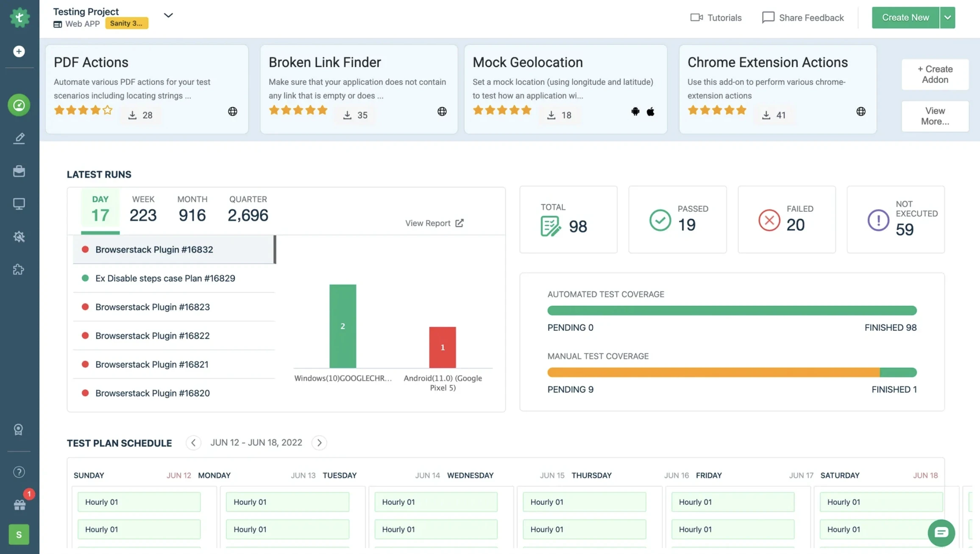Open the gift icon with notification badge

pos(19,504)
